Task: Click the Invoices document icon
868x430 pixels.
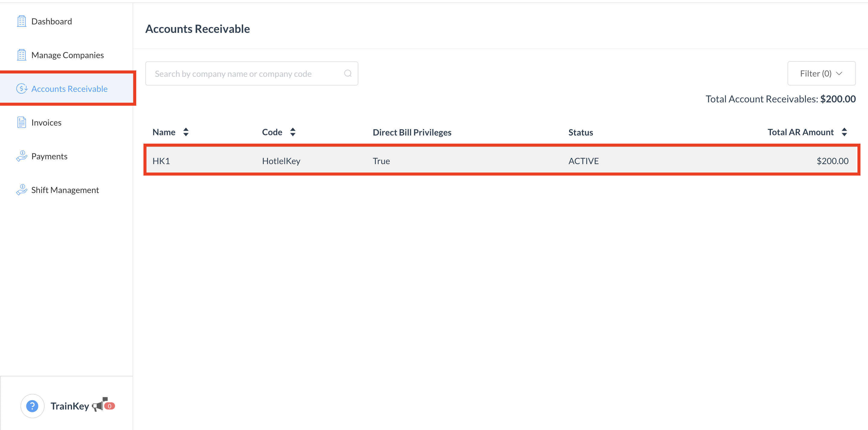Action: 22,122
